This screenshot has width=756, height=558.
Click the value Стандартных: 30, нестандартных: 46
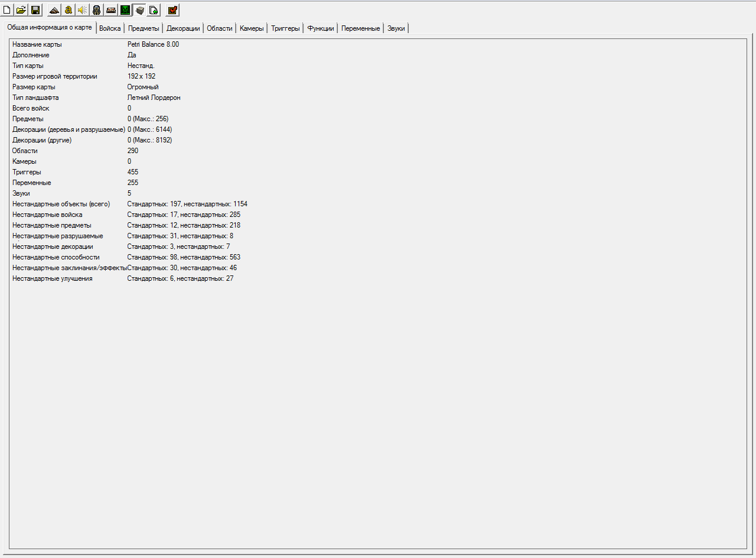tap(182, 268)
